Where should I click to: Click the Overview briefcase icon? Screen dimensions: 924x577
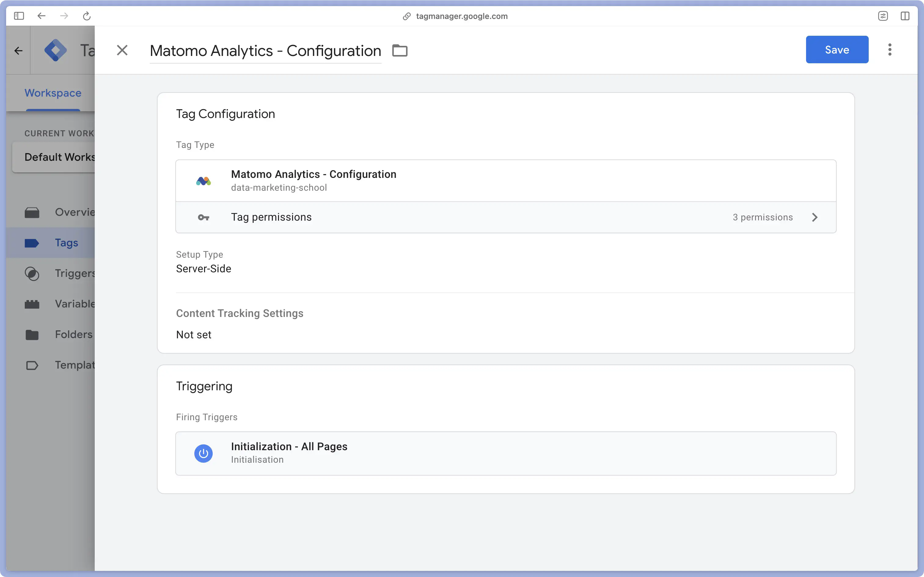[32, 213]
